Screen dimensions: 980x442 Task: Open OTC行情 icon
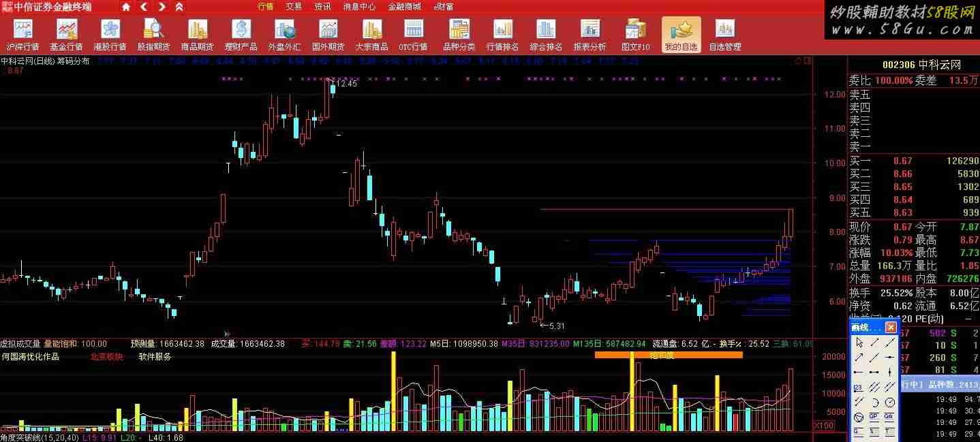(x=413, y=35)
